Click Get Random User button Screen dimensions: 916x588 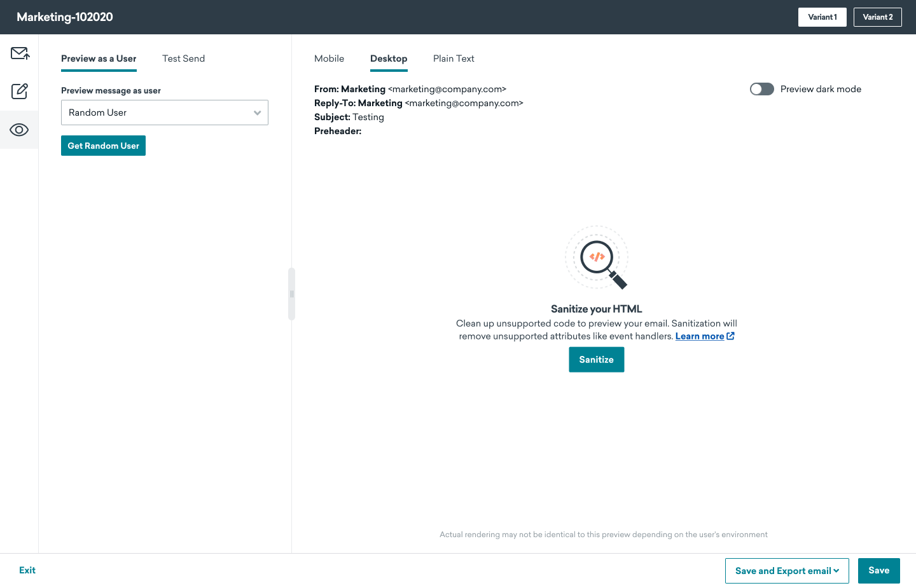point(103,146)
